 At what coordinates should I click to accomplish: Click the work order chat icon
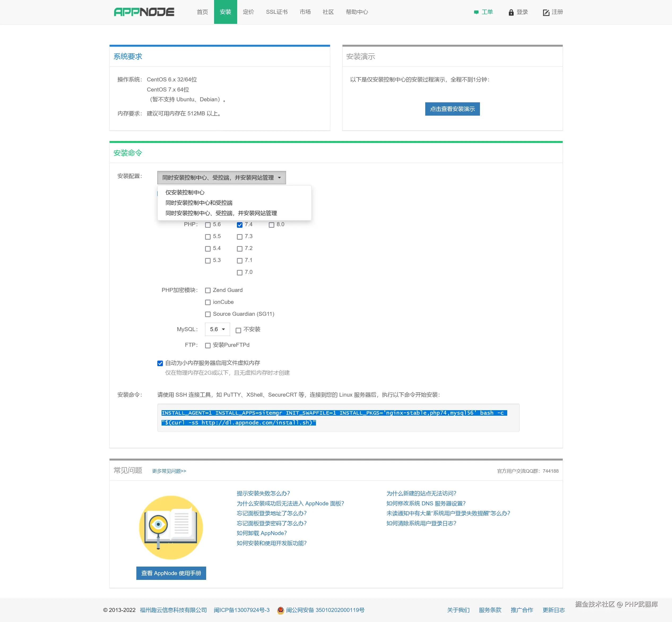pyautogui.click(x=476, y=12)
